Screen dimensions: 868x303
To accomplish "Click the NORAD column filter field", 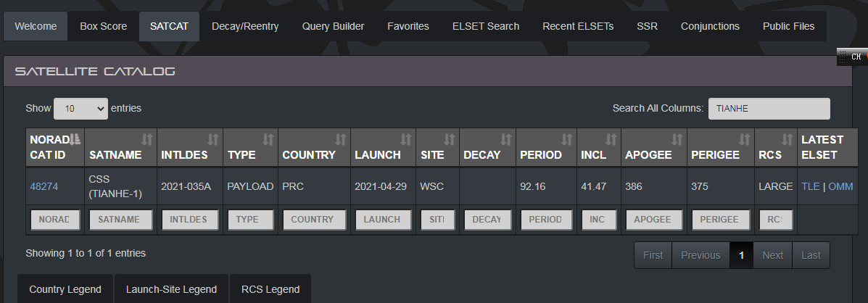I will click(x=55, y=220).
